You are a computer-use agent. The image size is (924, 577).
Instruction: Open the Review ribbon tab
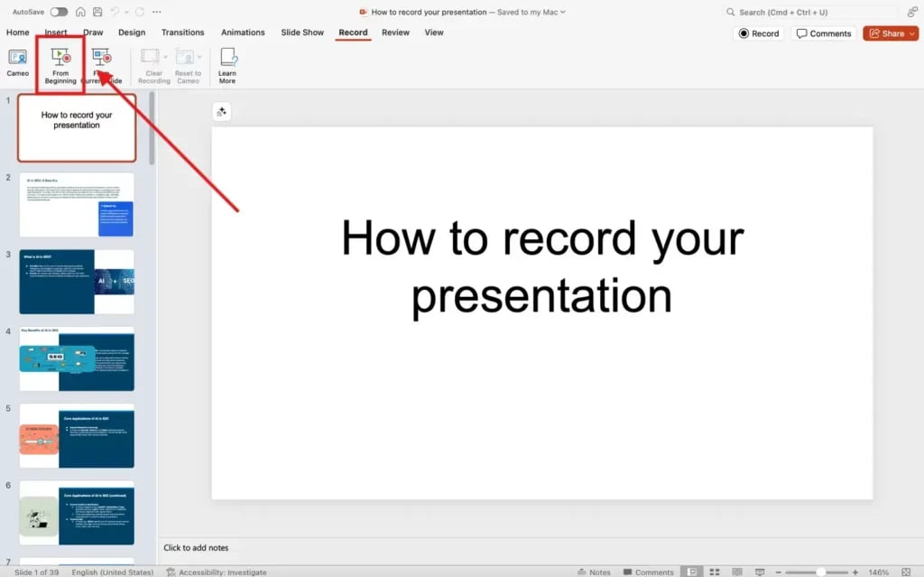396,32
